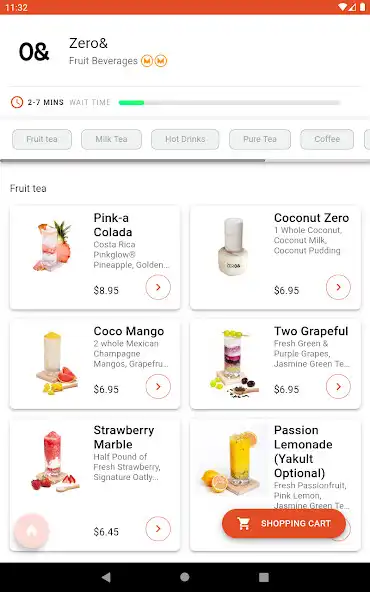Choose the Pure Tea category
This screenshot has width=370, height=592.
click(x=260, y=139)
